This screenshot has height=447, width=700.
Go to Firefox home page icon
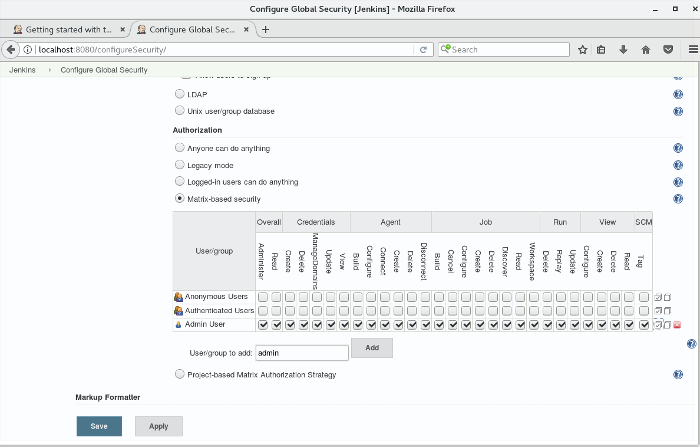[x=646, y=49]
